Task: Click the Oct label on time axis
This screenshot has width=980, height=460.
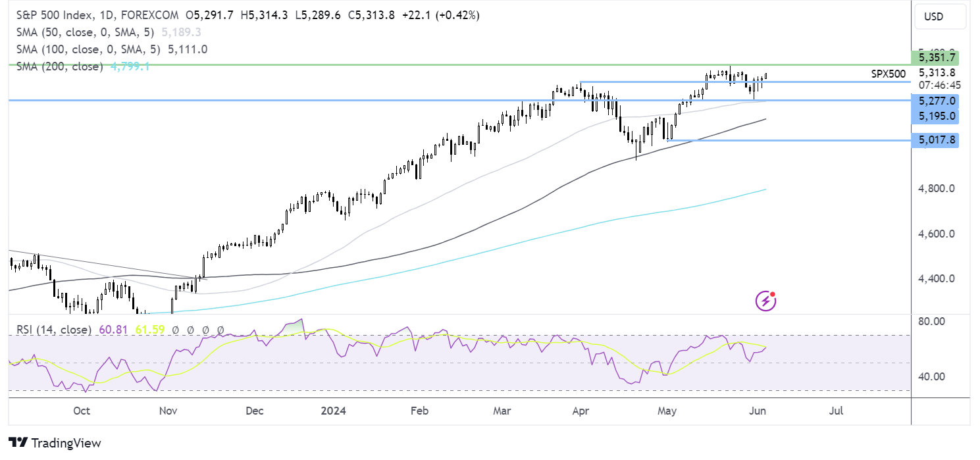Action: (x=82, y=411)
